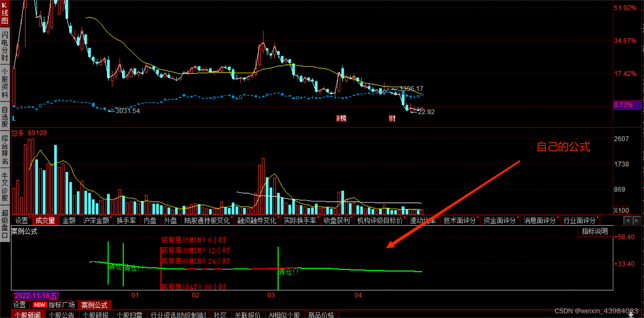Click the 22.92 price low label
644x318 pixels.
point(426,112)
